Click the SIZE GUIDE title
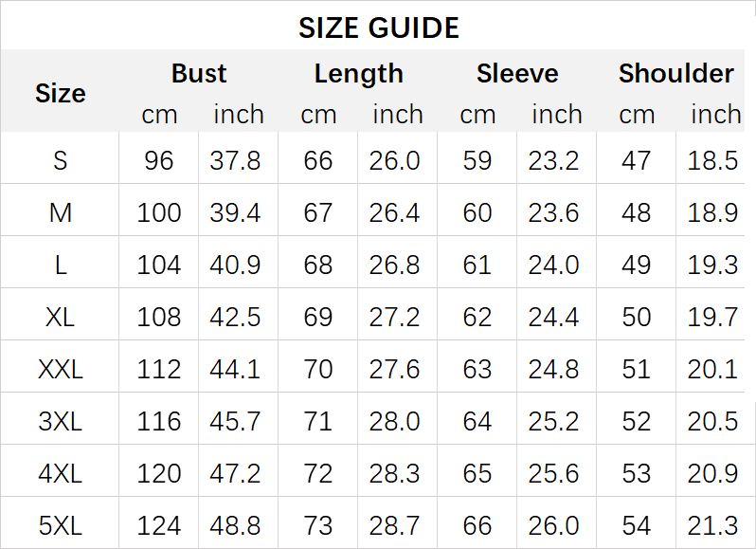756x549 pixels. tap(378, 28)
